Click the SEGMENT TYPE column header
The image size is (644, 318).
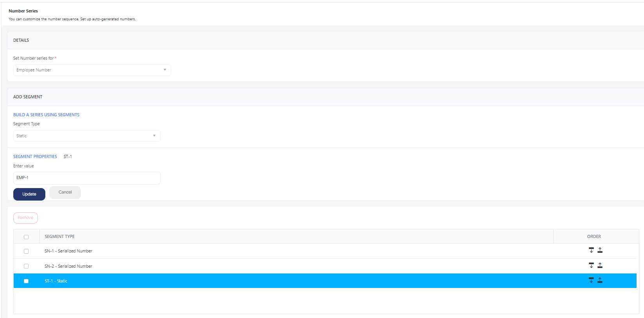click(x=60, y=236)
